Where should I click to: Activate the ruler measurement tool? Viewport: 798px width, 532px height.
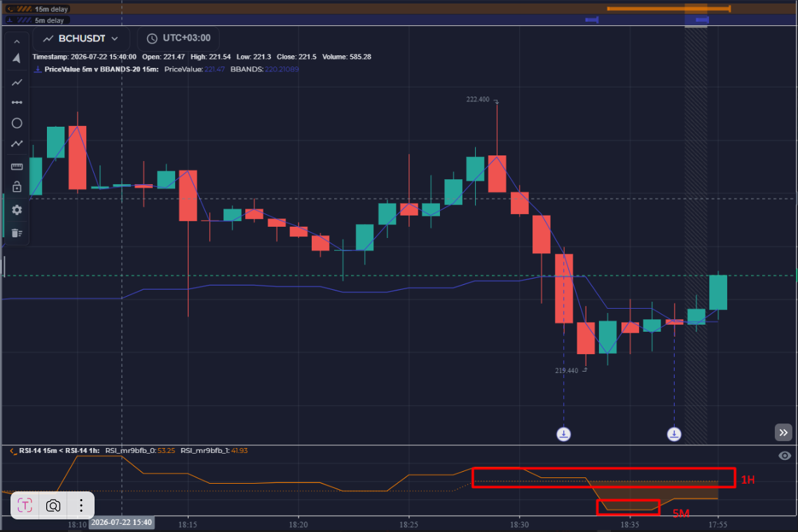click(x=17, y=167)
